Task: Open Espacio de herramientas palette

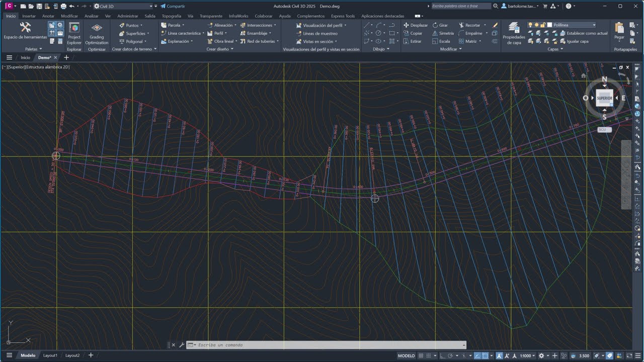Action: click(x=25, y=30)
